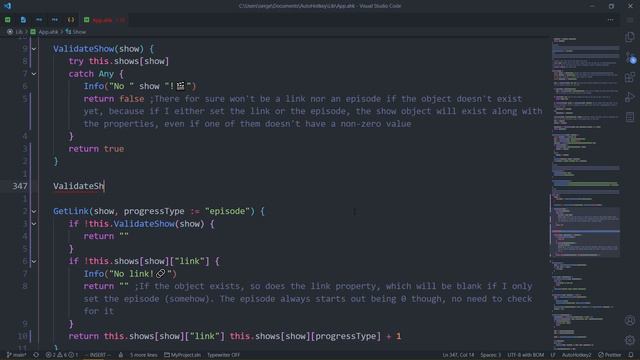
Task: Collapse the ValidateShow method fold arrow
Action: (x=34, y=49)
